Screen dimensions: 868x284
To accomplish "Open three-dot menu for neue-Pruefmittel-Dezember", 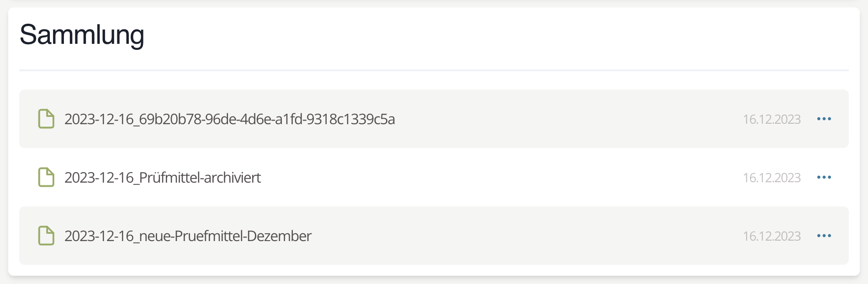I will click(824, 236).
